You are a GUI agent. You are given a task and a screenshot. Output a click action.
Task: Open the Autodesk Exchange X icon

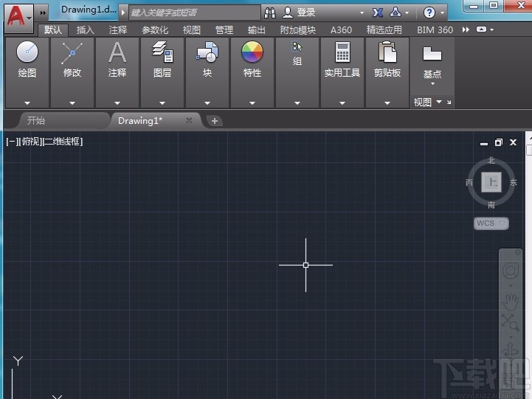pyautogui.click(x=378, y=13)
